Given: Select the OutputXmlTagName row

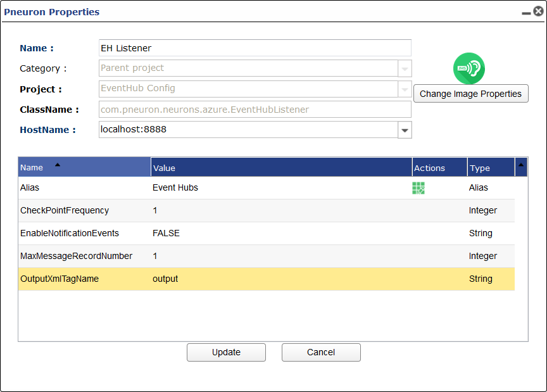Looking at the screenshot, I should pyautogui.click(x=267, y=279).
